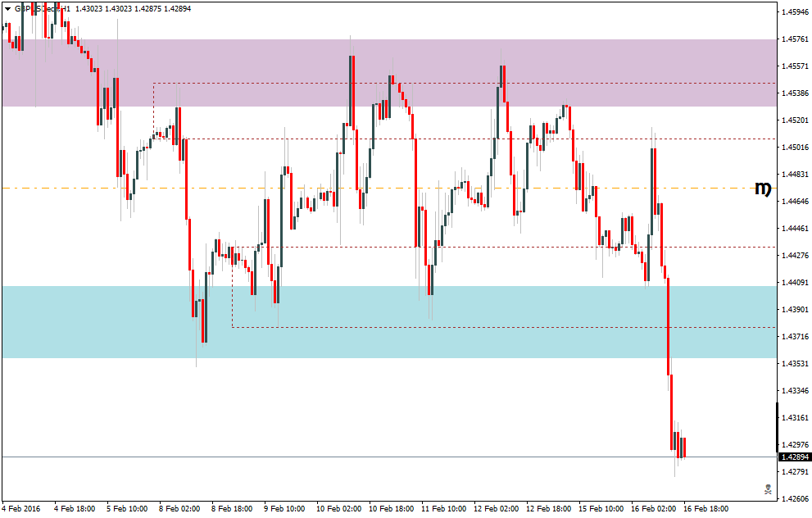Click the 15 Feb 10:00 time label
The height and width of the screenshot is (518, 812).
[601, 509]
